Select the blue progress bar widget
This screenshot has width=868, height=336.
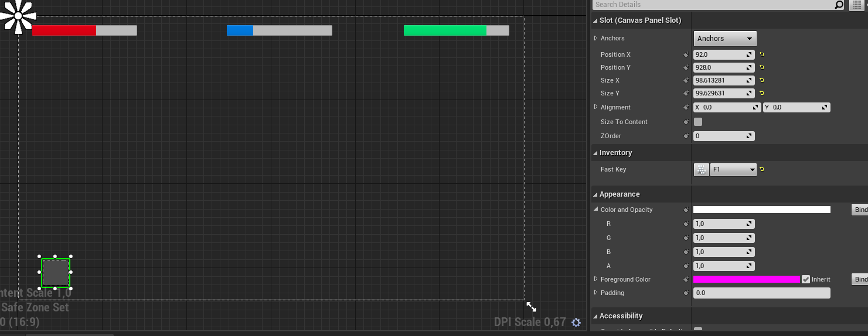[280, 30]
